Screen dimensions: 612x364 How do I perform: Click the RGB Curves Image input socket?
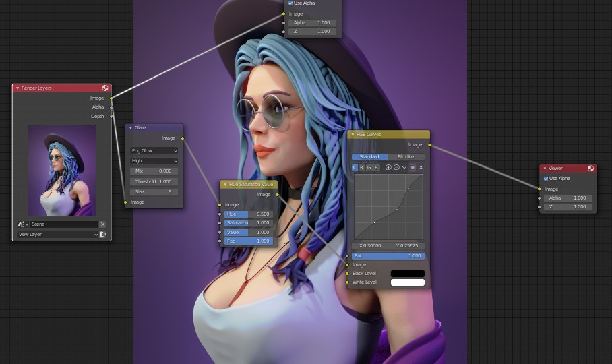pyautogui.click(x=347, y=265)
